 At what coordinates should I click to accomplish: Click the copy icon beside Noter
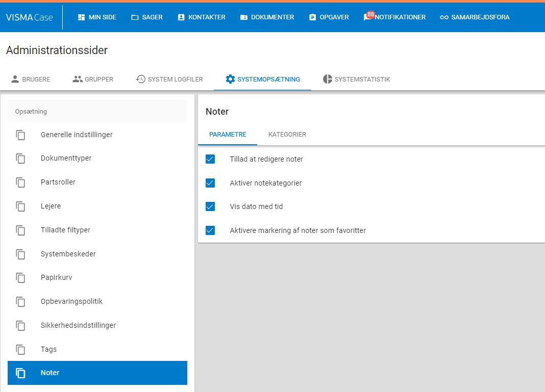point(20,373)
